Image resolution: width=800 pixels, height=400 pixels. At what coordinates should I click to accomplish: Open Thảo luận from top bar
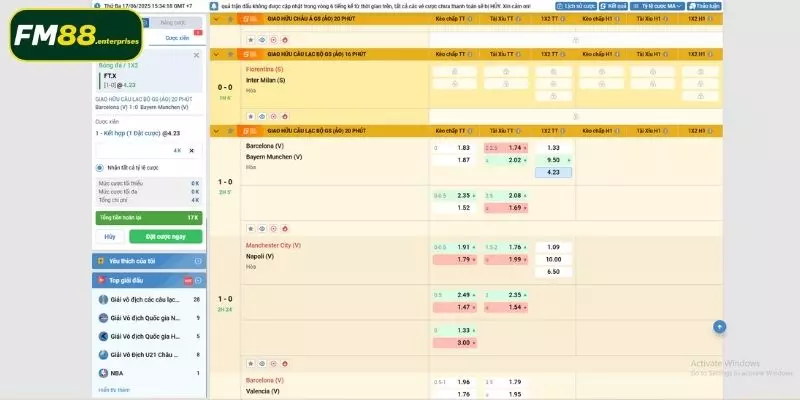(x=704, y=6)
